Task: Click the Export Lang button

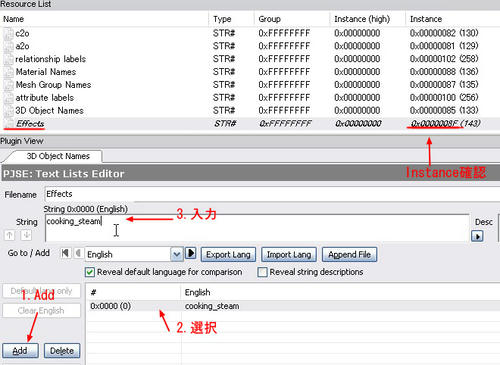Action: click(228, 255)
